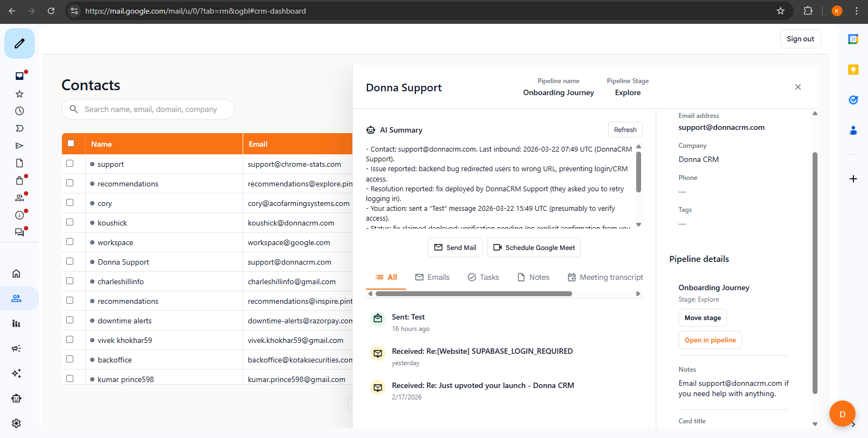Open sent mail arrow icon
The height and width of the screenshot is (438, 868).
tap(20, 146)
